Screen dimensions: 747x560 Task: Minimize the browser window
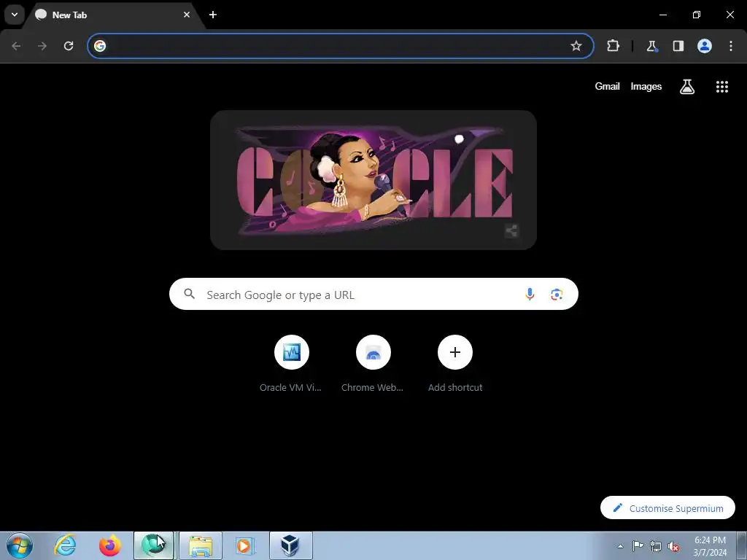662,15
